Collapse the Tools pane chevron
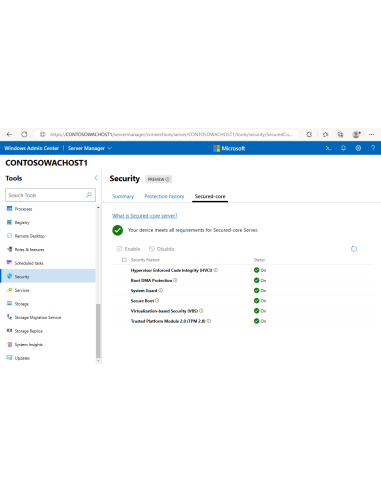This screenshot has width=381, height=492. (x=96, y=178)
